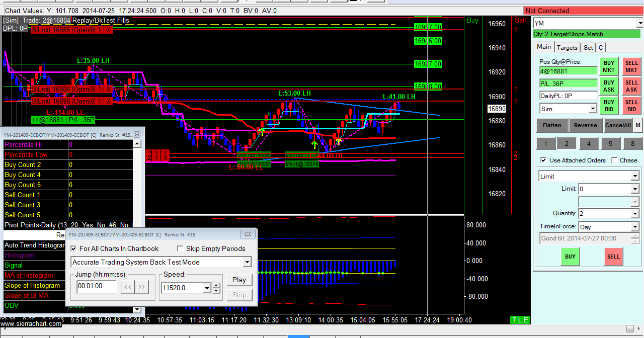Toggle Use Attached Orders checkbox
Image resolution: width=644 pixels, height=338 pixels.
pos(543,160)
